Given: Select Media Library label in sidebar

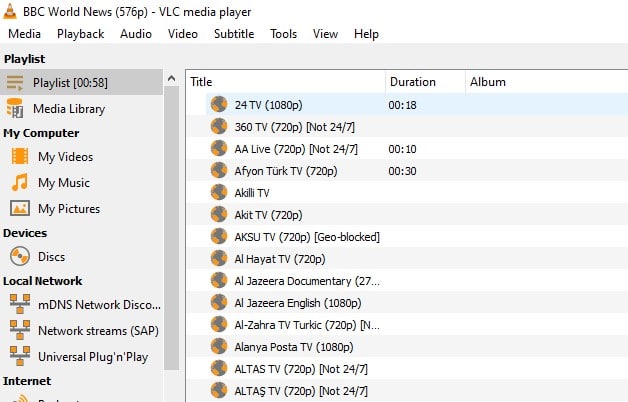Looking at the screenshot, I should 69,109.
